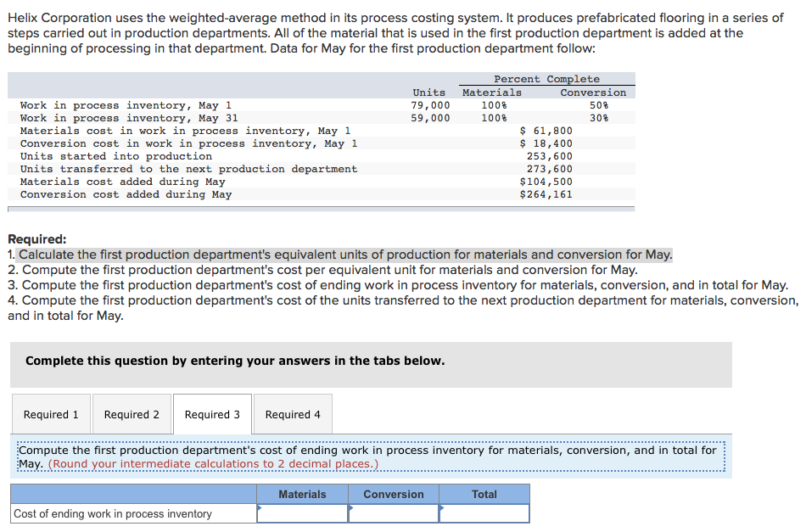The image size is (806, 532).
Task: Click 'Units transferred to the next production department' label
Action: click(188, 169)
